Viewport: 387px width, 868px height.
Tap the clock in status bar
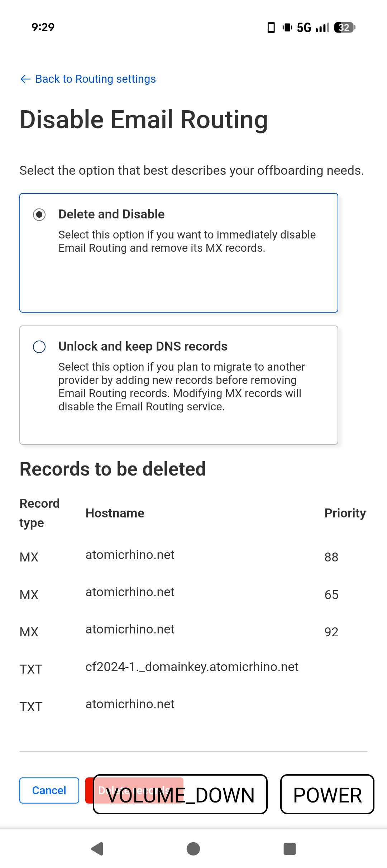43,27
